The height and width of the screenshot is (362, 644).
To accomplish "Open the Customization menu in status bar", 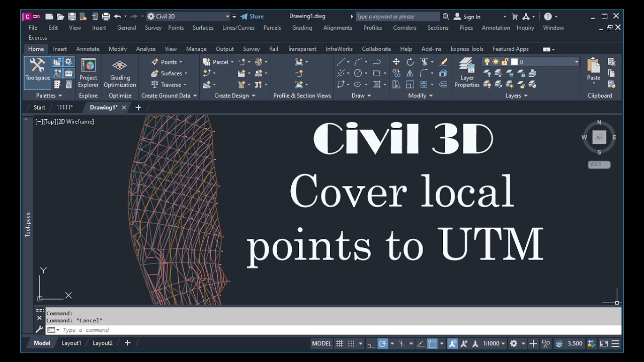I will coord(615,343).
